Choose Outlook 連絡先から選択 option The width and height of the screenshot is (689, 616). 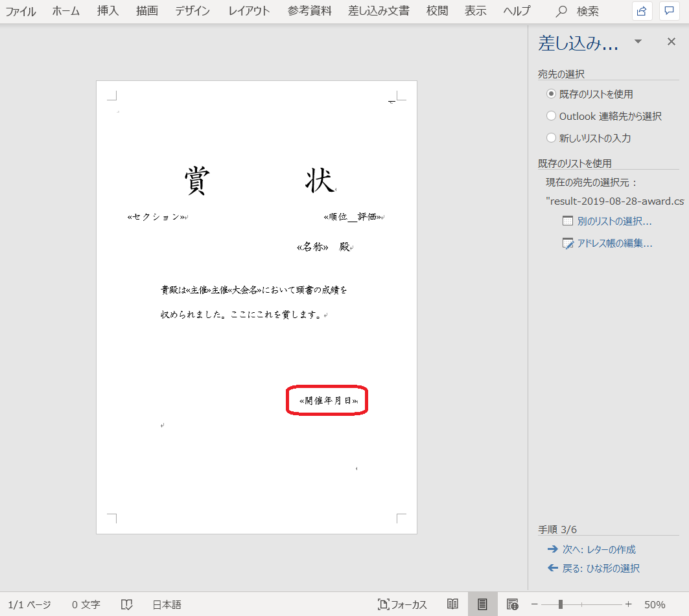pyautogui.click(x=552, y=116)
